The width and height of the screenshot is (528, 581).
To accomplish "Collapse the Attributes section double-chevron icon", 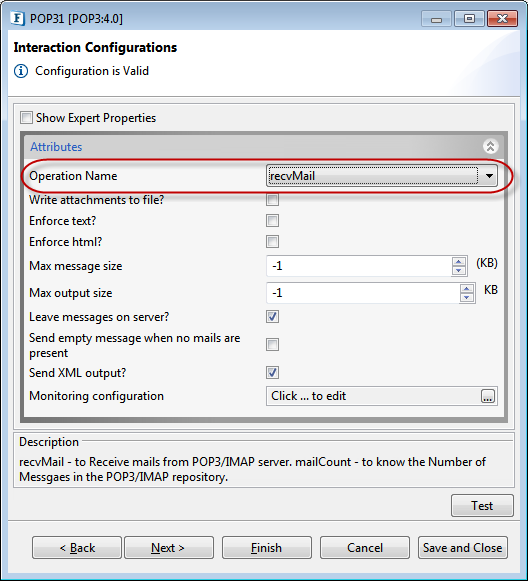I will click(490, 146).
